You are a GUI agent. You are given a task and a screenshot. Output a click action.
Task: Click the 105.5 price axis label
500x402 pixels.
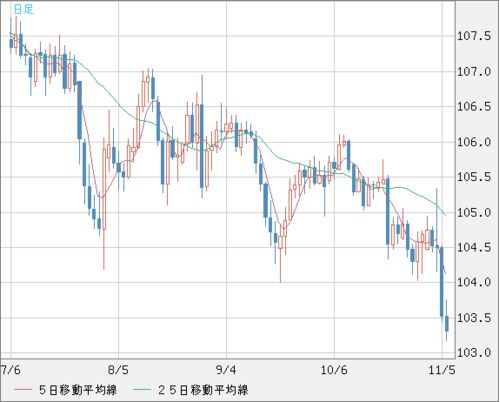474,177
